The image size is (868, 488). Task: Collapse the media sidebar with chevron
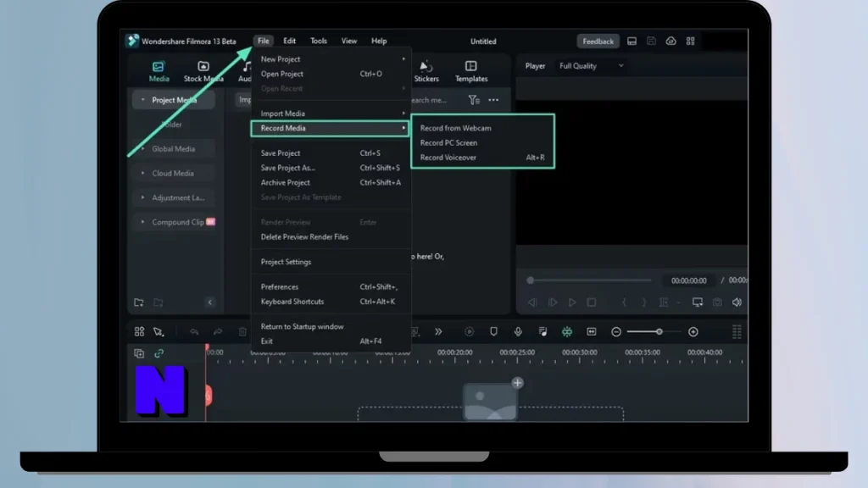tap(210, 302)
